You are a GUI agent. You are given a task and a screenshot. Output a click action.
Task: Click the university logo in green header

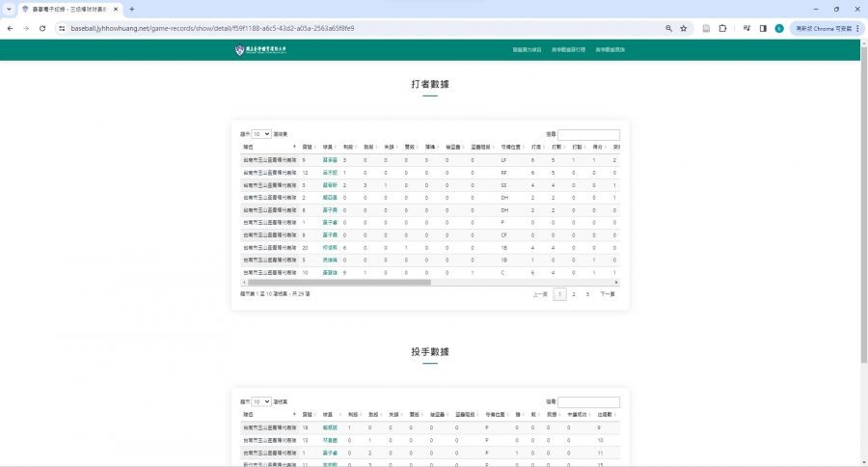(x=260, y=50)
